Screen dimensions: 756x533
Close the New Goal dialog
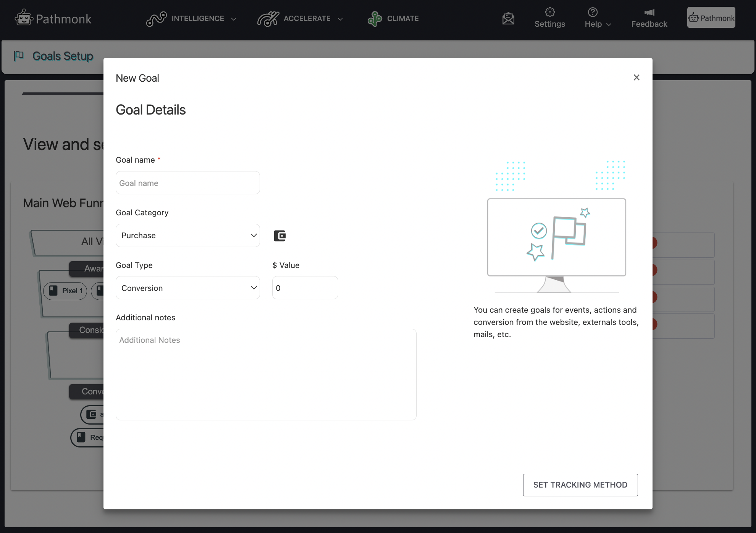point(636,78)
